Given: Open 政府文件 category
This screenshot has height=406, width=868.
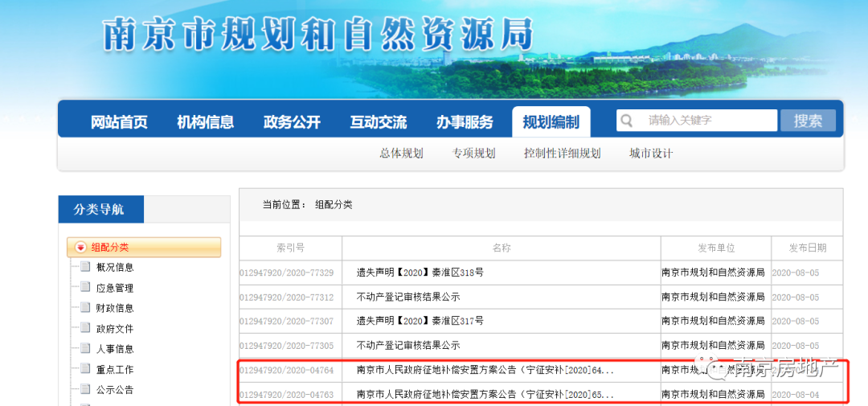Looking at the screenshot, I should [x=115, y=329].
